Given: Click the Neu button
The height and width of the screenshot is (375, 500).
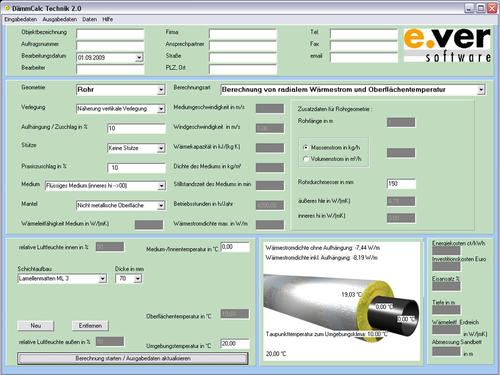Looking at the screenshot, I should pos(36,326).
